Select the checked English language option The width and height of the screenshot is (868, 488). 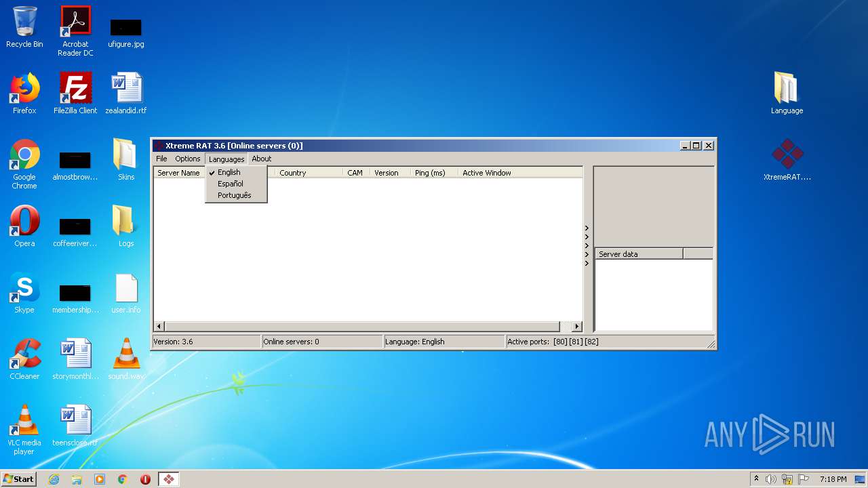point(236,172)
